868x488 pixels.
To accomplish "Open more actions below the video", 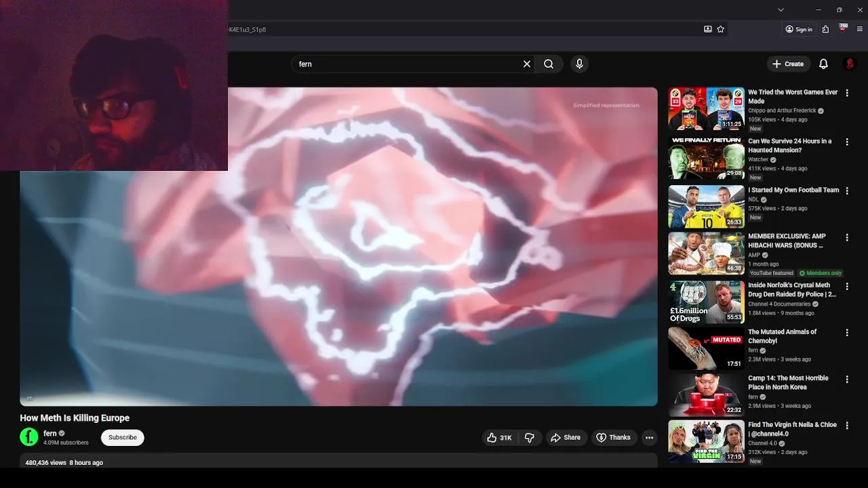I will (649, 438).
